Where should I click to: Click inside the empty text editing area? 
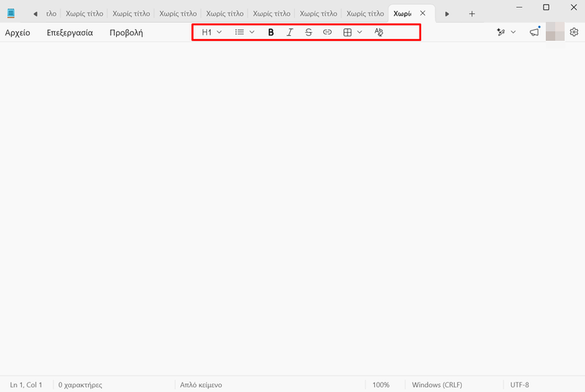tap(292, 209)
